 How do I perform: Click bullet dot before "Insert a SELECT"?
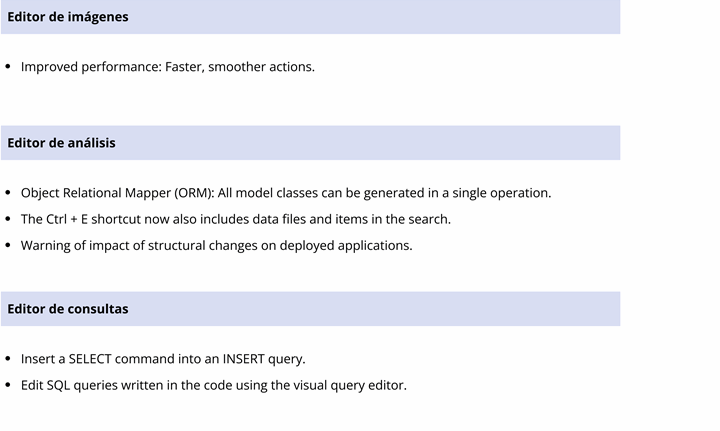[x=8, y=359]
